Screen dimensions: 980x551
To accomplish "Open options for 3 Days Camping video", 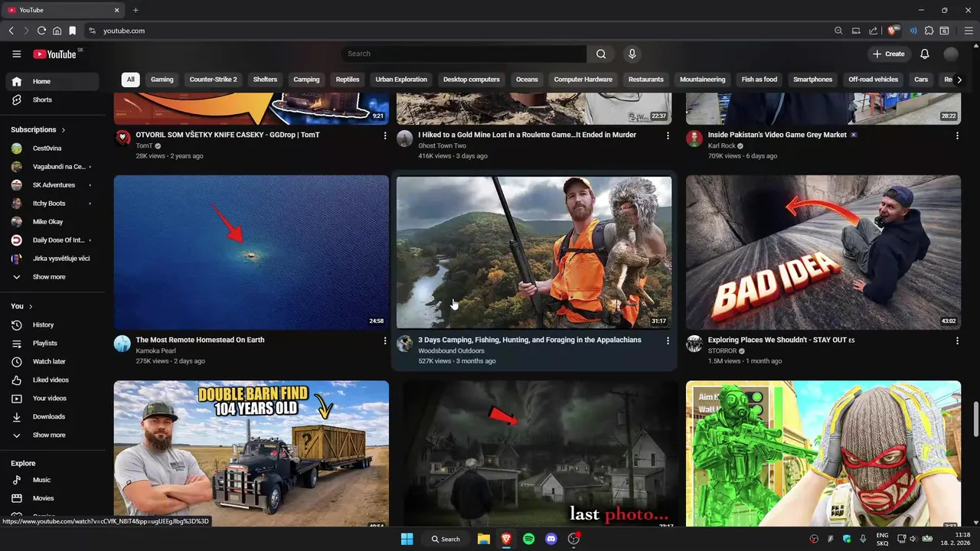I will pyautogui.click(x=668, y=341).
